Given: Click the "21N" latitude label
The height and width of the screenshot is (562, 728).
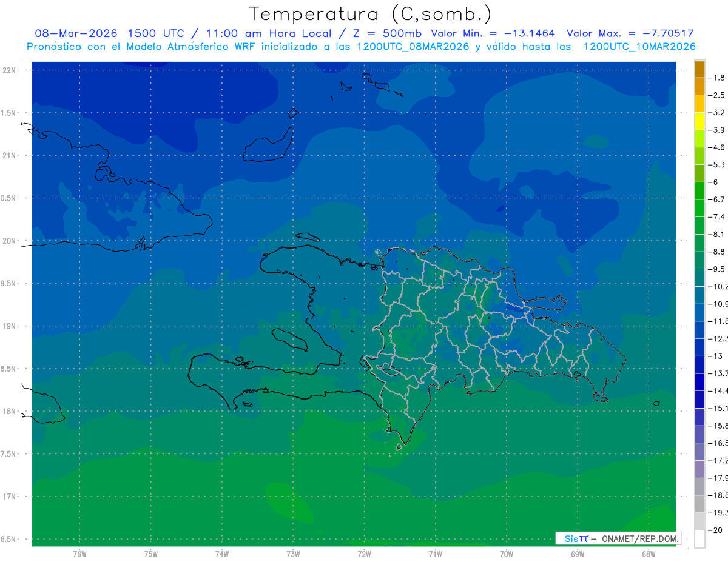Looking at the screenshot, I should [10, 155].
